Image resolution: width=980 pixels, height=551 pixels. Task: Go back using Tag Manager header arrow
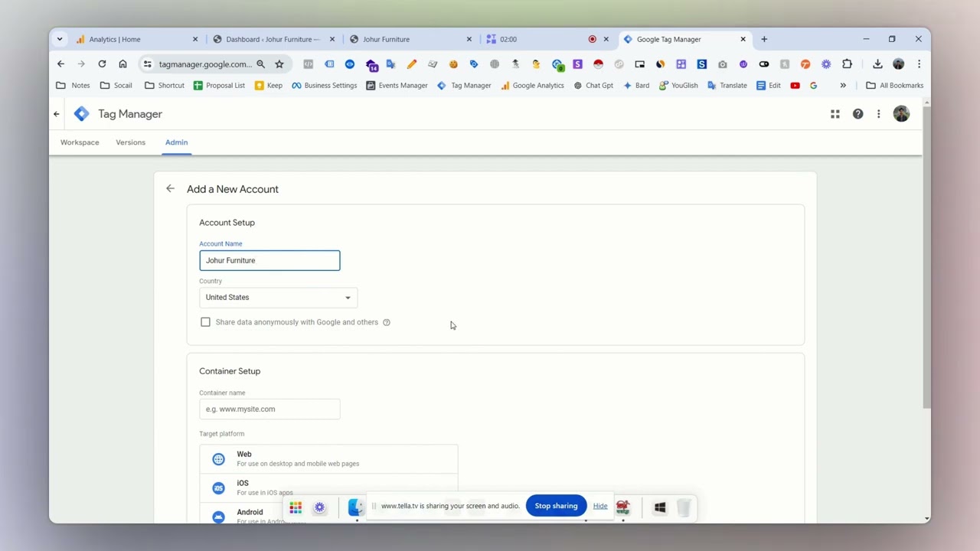(57, 114)
